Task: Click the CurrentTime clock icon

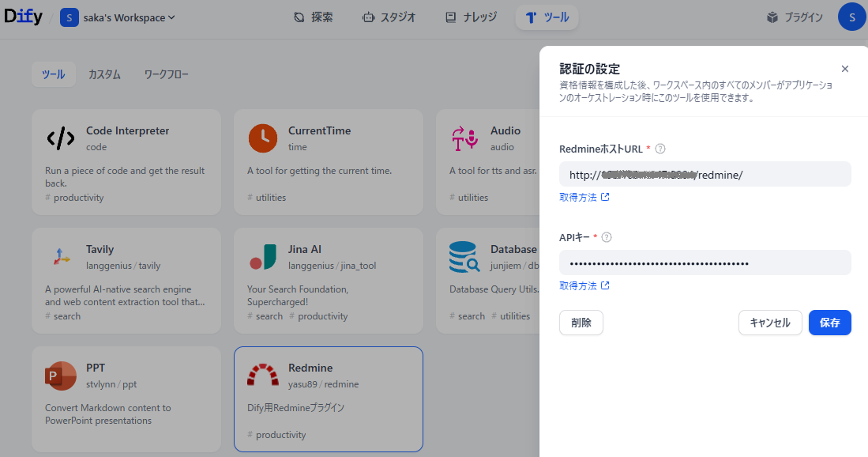Action: point(263,138)
